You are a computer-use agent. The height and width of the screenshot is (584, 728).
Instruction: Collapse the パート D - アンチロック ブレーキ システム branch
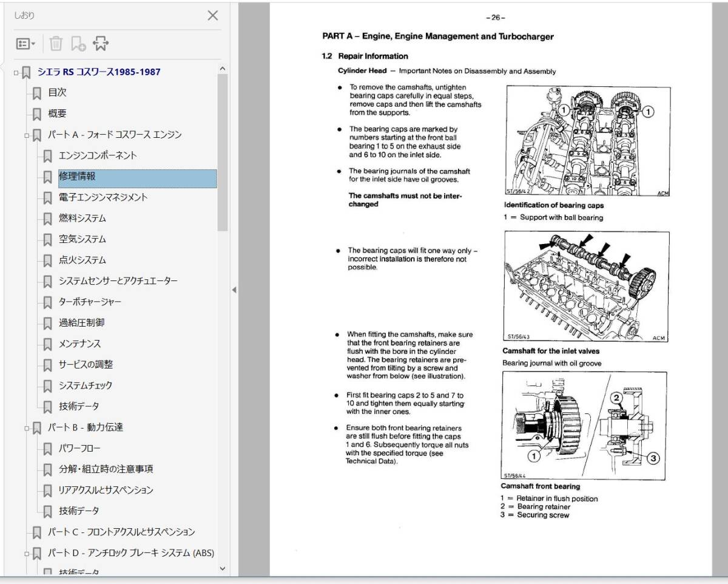27,553
